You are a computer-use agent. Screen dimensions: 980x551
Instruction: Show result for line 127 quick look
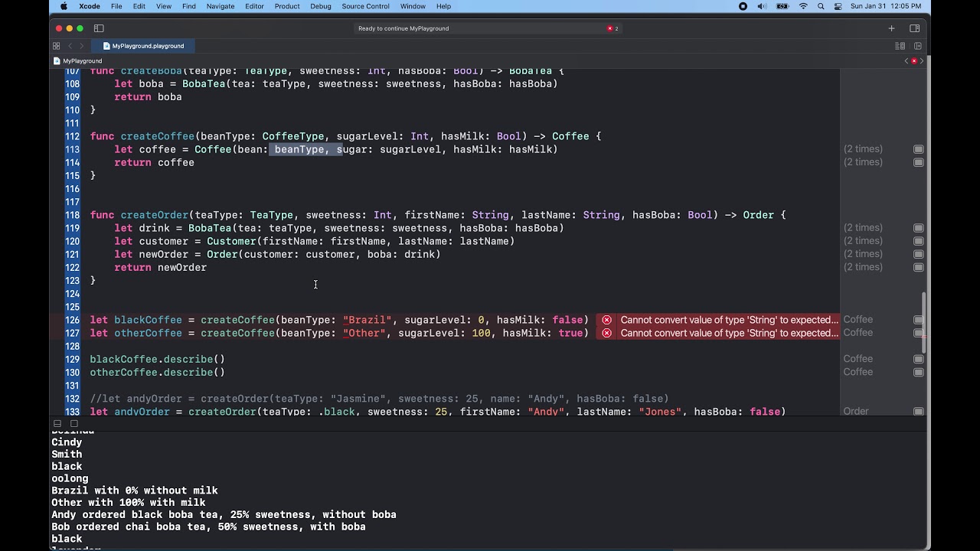(x=918, y=333)
